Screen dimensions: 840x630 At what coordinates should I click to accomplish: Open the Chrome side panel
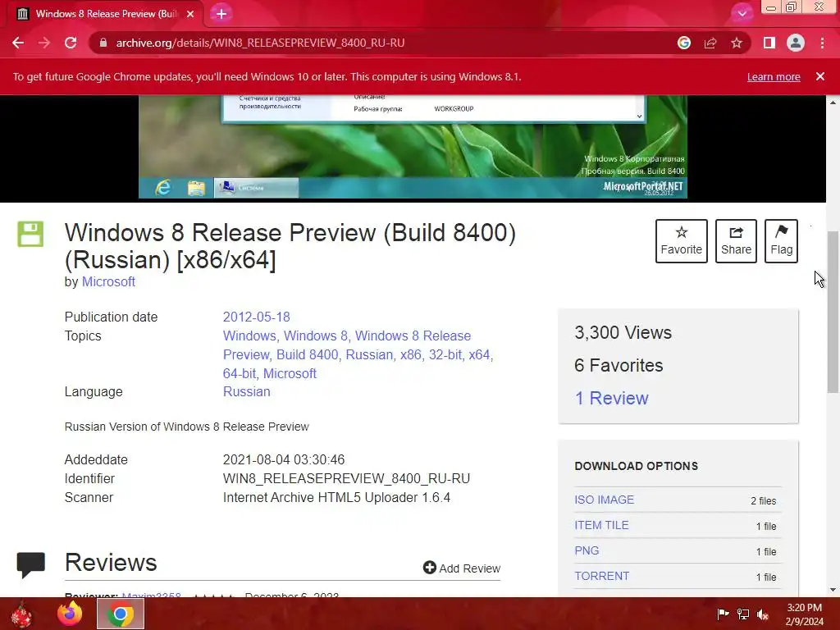click(x=769, y=43)
